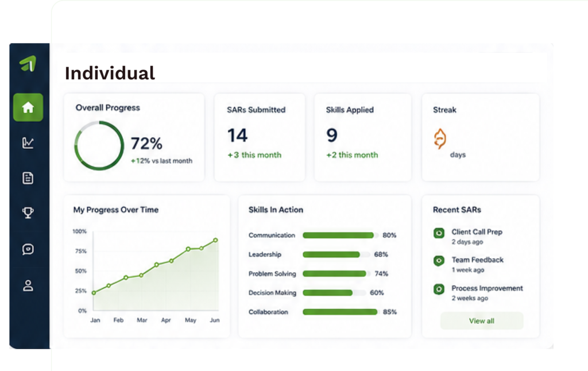Click the Client Call Prep shield icon

[439, 233]
